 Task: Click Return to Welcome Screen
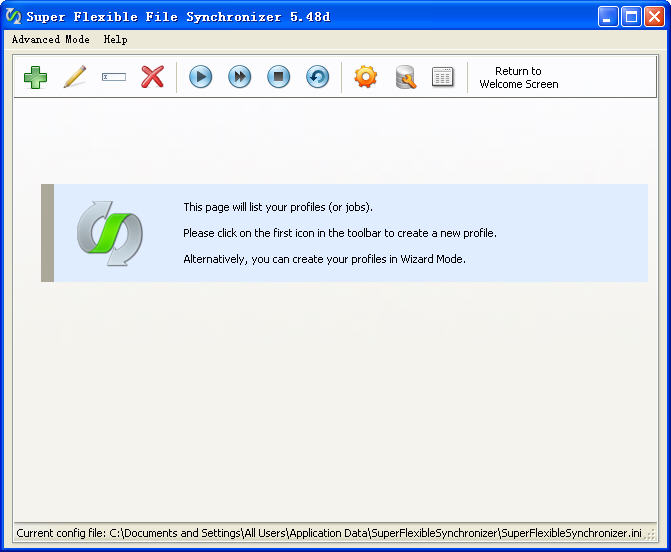coord(519,77)
